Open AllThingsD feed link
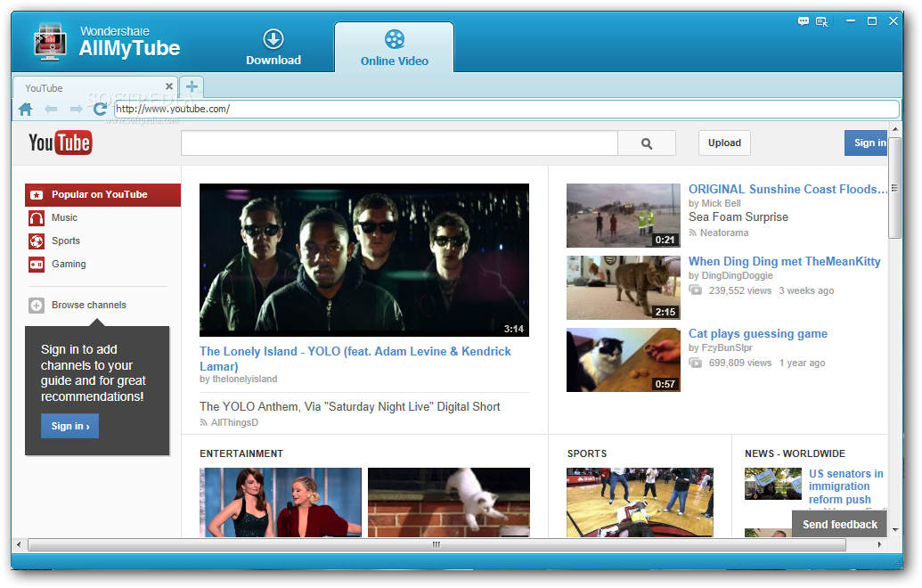922x588 pixels. click(234, 423)
